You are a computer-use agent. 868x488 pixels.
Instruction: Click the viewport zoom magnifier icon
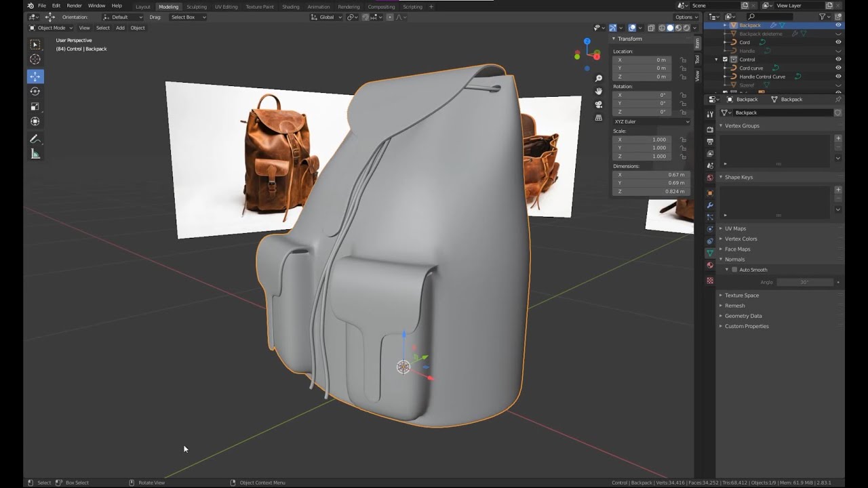click(599, 79)
